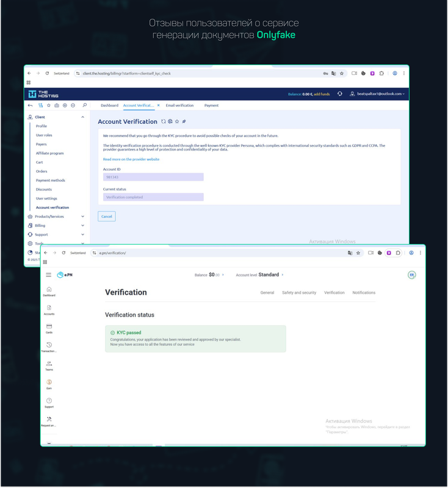Open the Transactions history icon
The image size is (448, 488).
pyautogui.click(x=49, y=345)
